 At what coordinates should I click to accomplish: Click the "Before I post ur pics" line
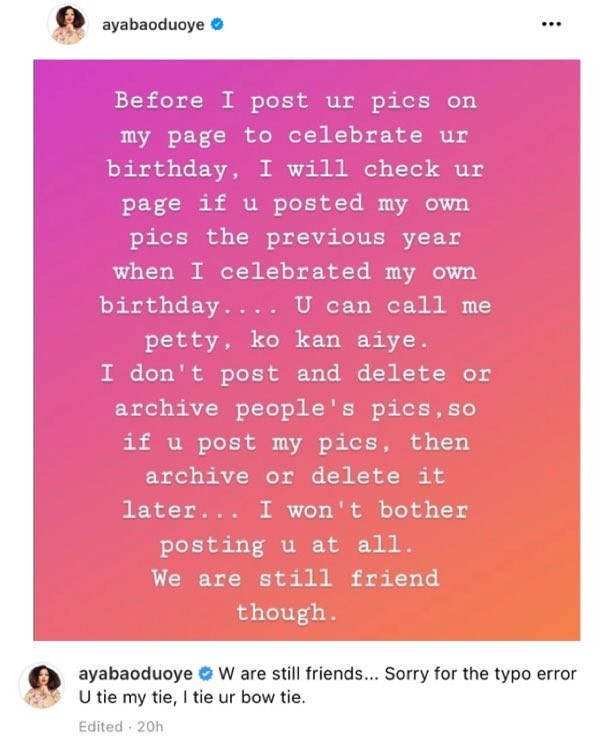point(296,101)
